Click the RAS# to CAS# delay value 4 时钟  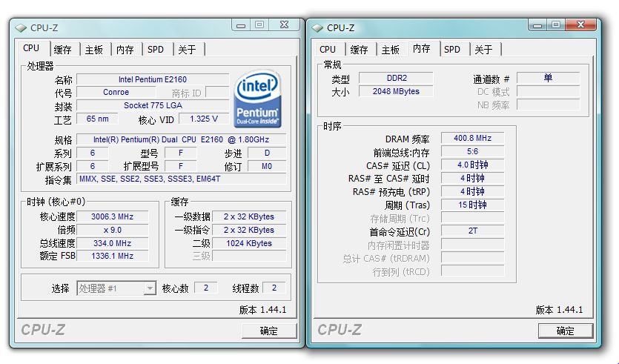(472, 178)
